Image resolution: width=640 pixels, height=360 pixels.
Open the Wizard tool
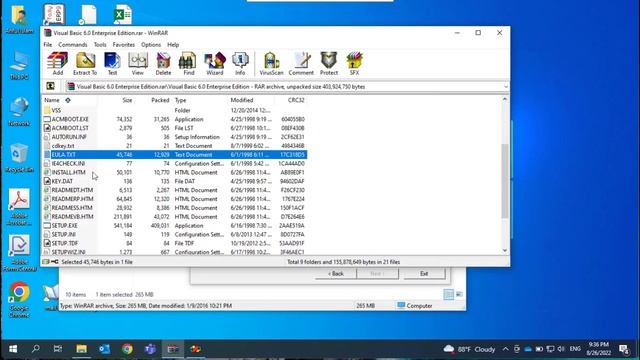(215, 64)
